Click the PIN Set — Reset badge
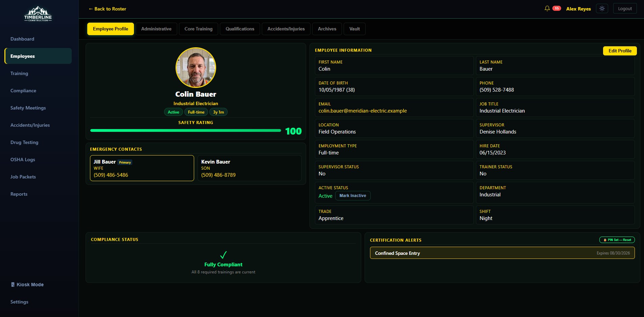This screenshot has width=644, height=317. click(x=617, y=240)
